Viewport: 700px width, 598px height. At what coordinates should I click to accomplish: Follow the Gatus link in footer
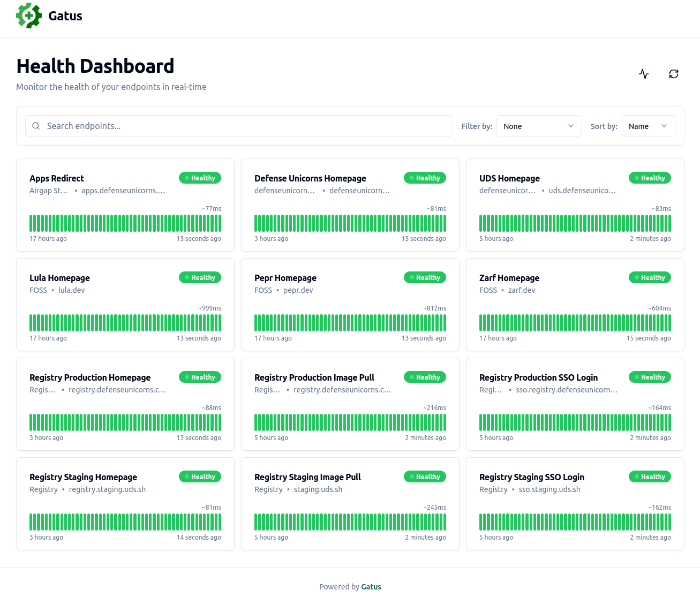coord(371,587)
